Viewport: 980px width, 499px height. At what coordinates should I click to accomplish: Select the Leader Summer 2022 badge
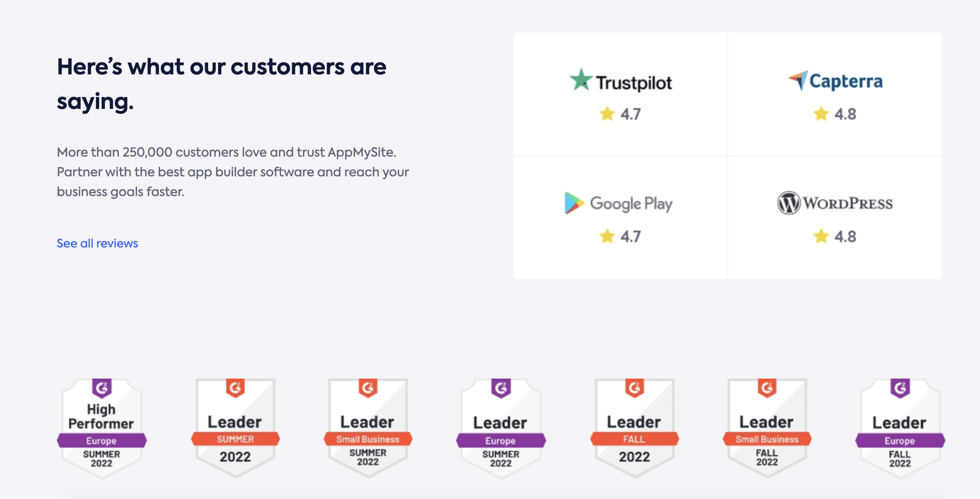point(235,428)
